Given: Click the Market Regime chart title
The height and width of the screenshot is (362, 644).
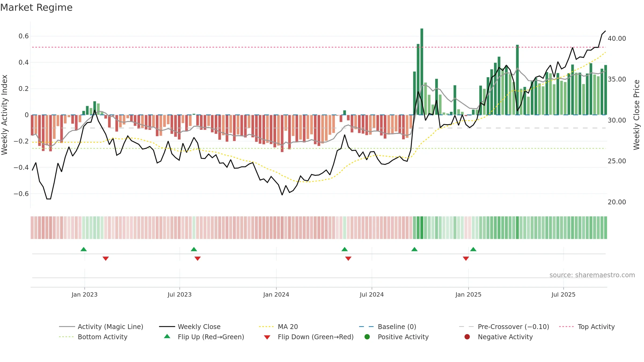Looking at the screenshot, I should click(36, 8).
